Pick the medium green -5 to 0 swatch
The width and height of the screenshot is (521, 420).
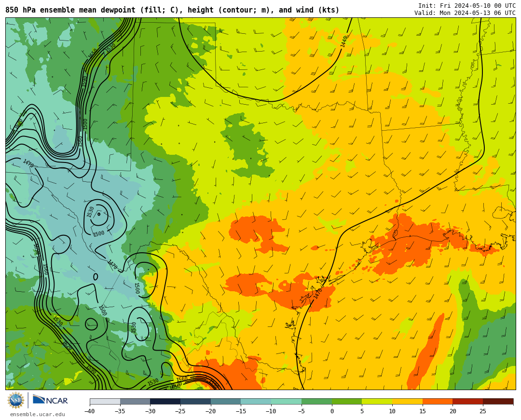pyautogui.click(x=316, y=401)
